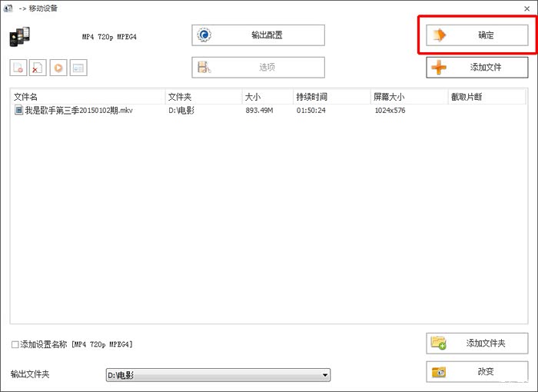
Task: Click the MP4 720p MPEG4 profile label
Action: (x=109, y=37)
